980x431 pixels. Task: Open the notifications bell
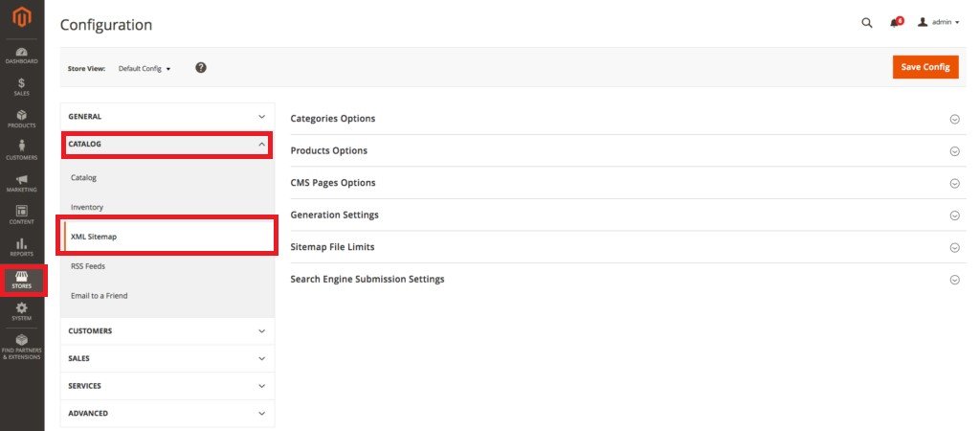(895, 23)
